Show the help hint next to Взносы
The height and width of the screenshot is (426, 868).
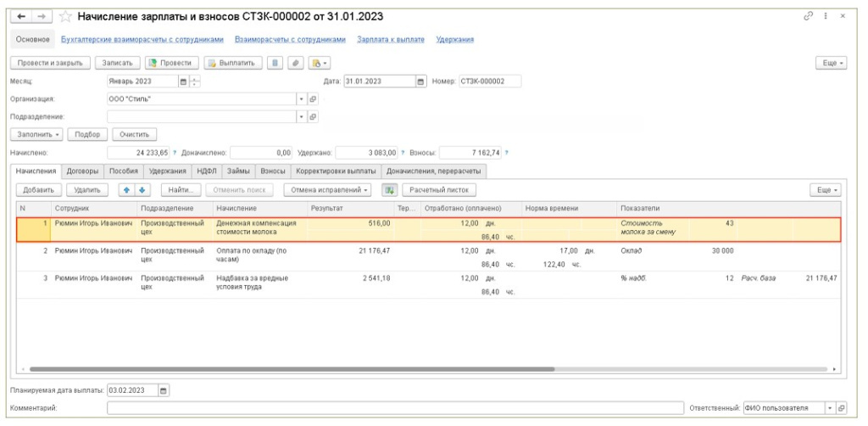pyautogui.click(x=507, y=153)
